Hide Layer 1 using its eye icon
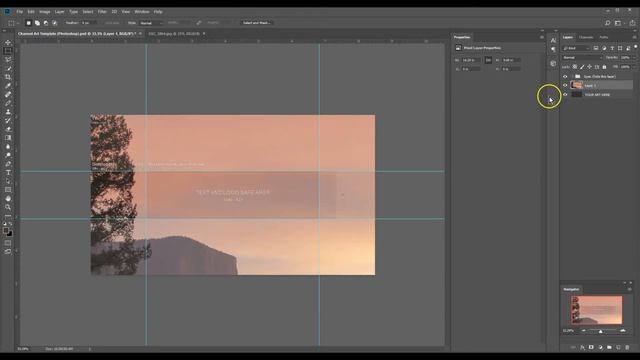The width and height of the screenshot is (640, 360). point(565,85)
